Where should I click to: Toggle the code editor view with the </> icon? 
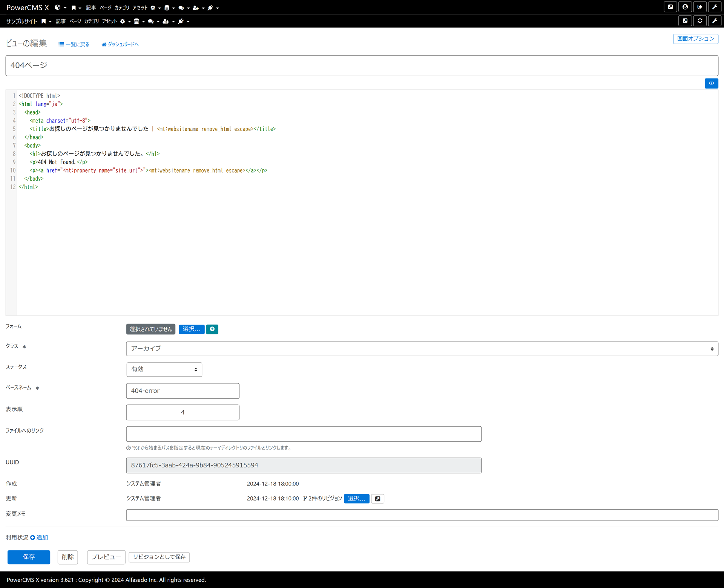[x=711, y=83]
